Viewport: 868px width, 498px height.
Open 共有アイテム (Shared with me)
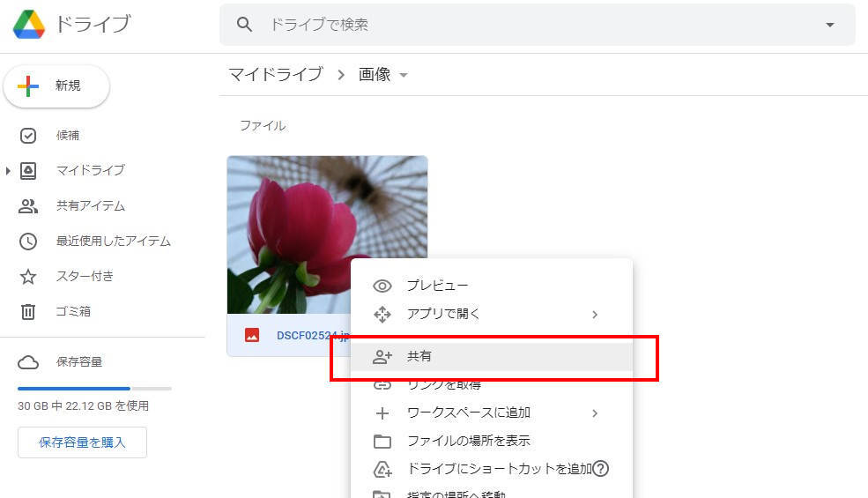pos(90,205)
